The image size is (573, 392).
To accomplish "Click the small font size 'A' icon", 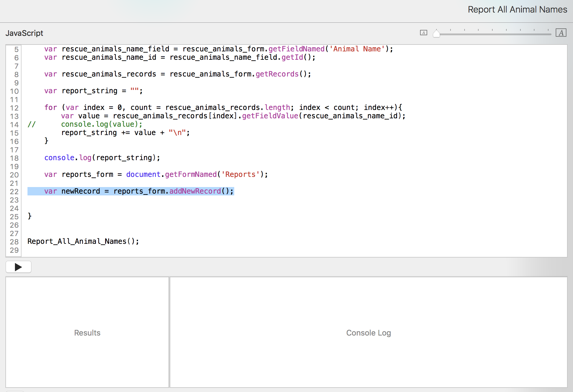I will click(x=423, y=33).
